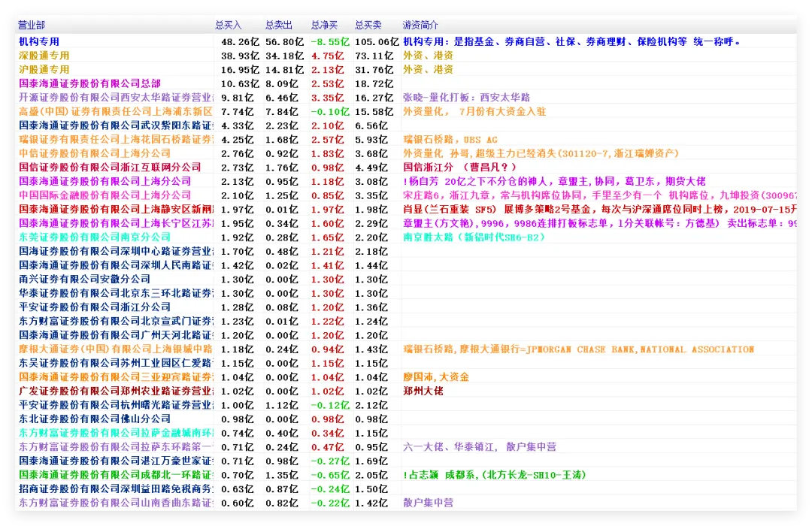Select 国泰海通 上海长宁区江苏 branch name
The width and height of the screenshot is (812, 526).
click(116, 223)
